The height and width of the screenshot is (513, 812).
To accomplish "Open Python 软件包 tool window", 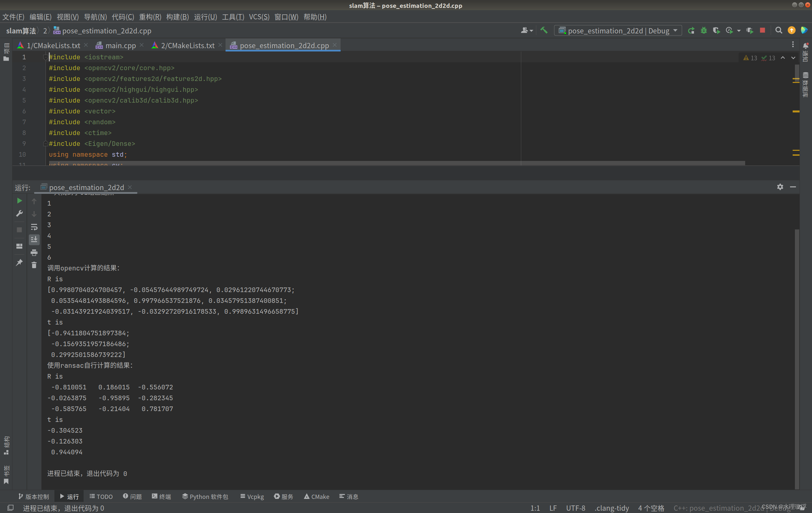I will click(x=205, y=497).
